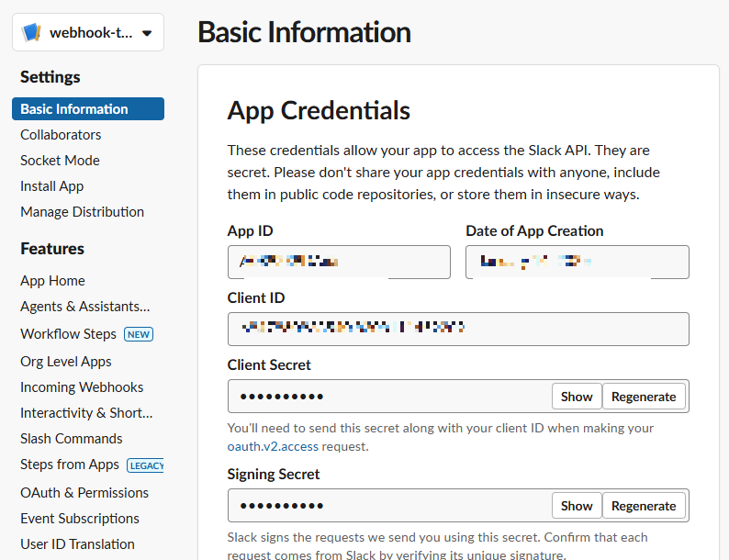Open Manage Distribution settings
Image resolution: width=729 pixels, height=560 pixels.
tap(83, 212)
